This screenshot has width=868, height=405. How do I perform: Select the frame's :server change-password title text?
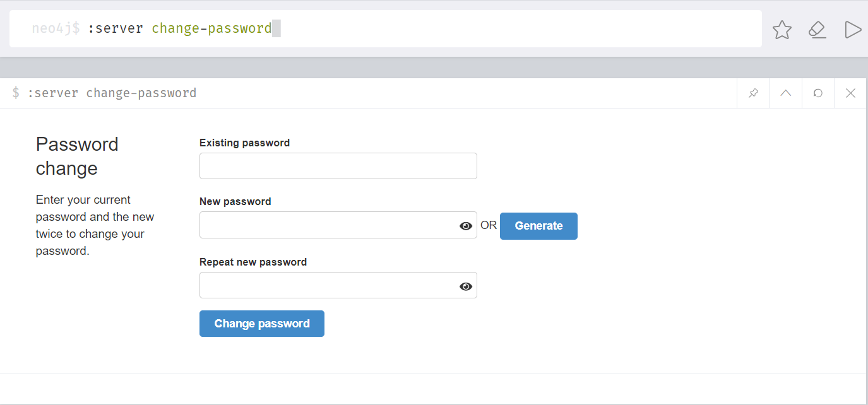click(x=112, y=93)
